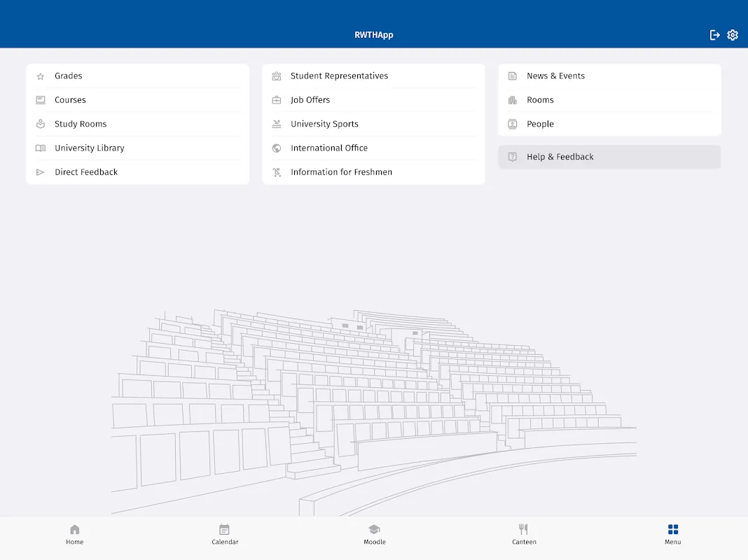
Task: Open the Canteen tab
Action: 524,534
